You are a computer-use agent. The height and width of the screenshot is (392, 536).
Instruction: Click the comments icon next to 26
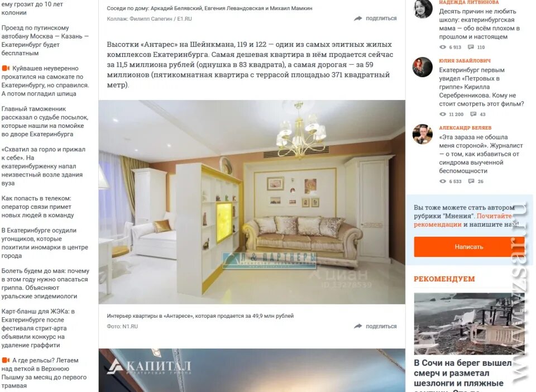[x=471, y=181]
